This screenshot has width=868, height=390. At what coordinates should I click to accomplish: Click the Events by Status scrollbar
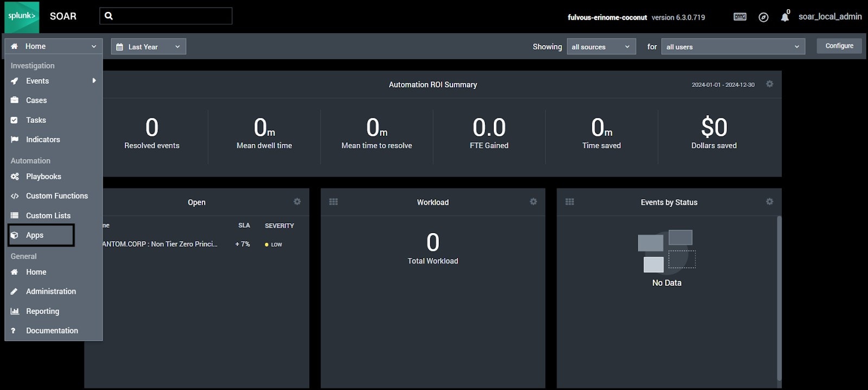(x=780, y=298)
